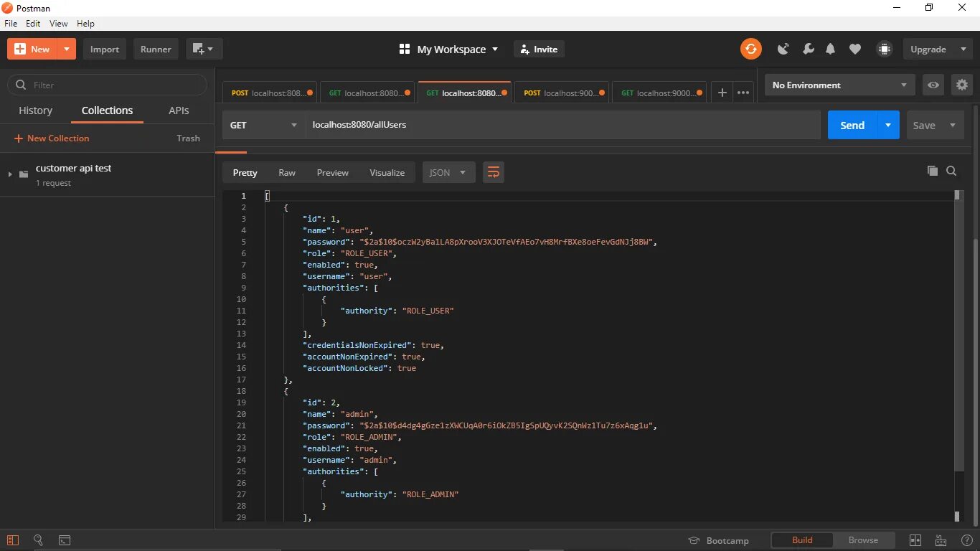980x551 pixels.
Task: Open settings wrench icon
Action: (808, 49)
